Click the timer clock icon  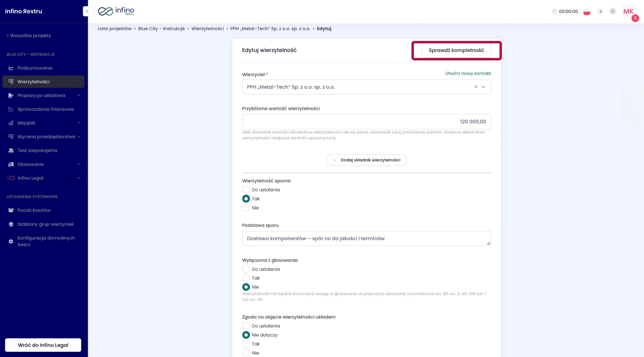pos(554,11)
